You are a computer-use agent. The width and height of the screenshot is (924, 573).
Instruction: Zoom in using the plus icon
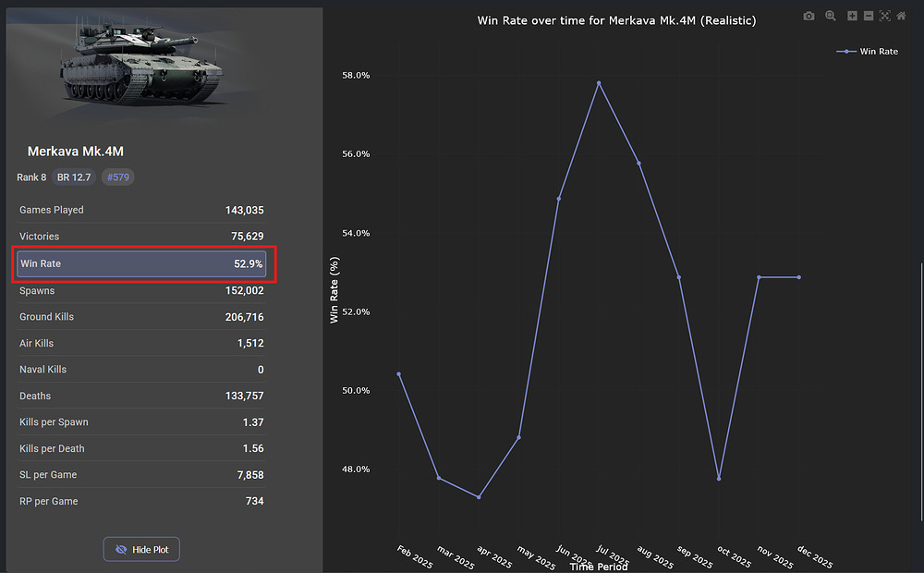tap(852, 16)
